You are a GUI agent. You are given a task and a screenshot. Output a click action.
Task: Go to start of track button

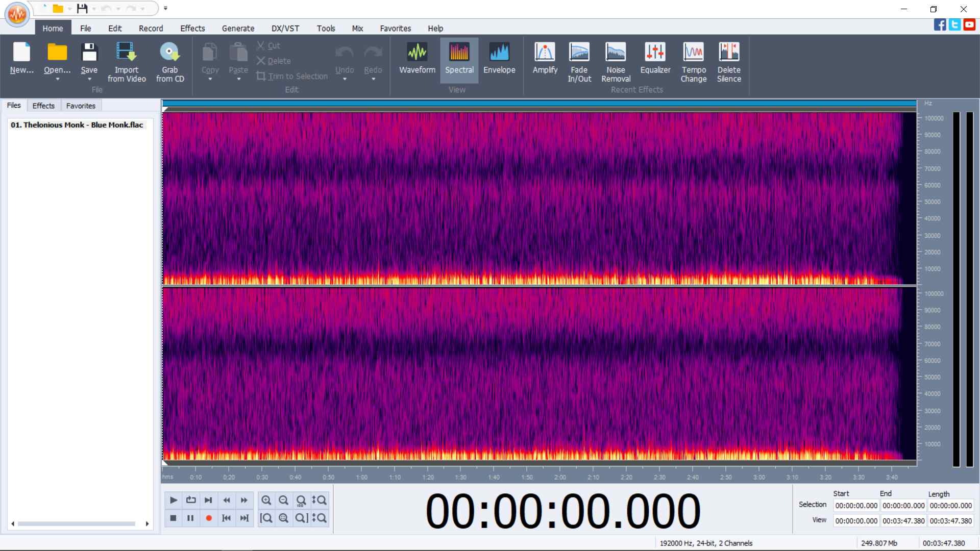click(x=226, y=518)
